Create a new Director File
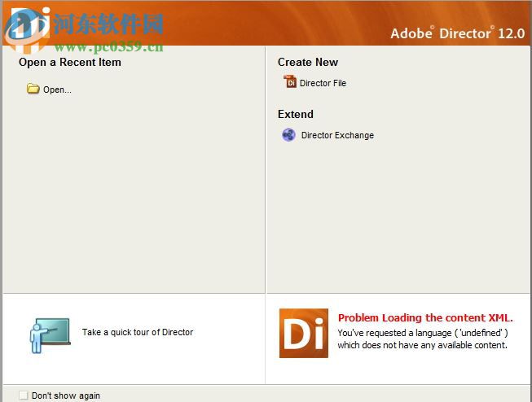532x402 pixels. pyautogui.click(x=323, y=83)
